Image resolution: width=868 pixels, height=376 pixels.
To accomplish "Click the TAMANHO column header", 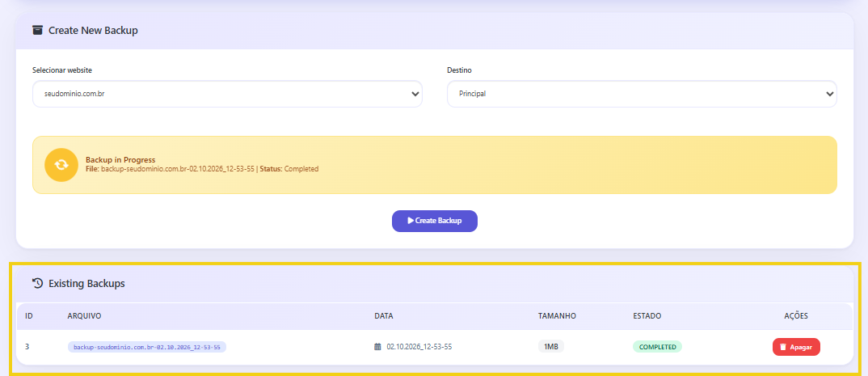I will click(x=557, y=316).
